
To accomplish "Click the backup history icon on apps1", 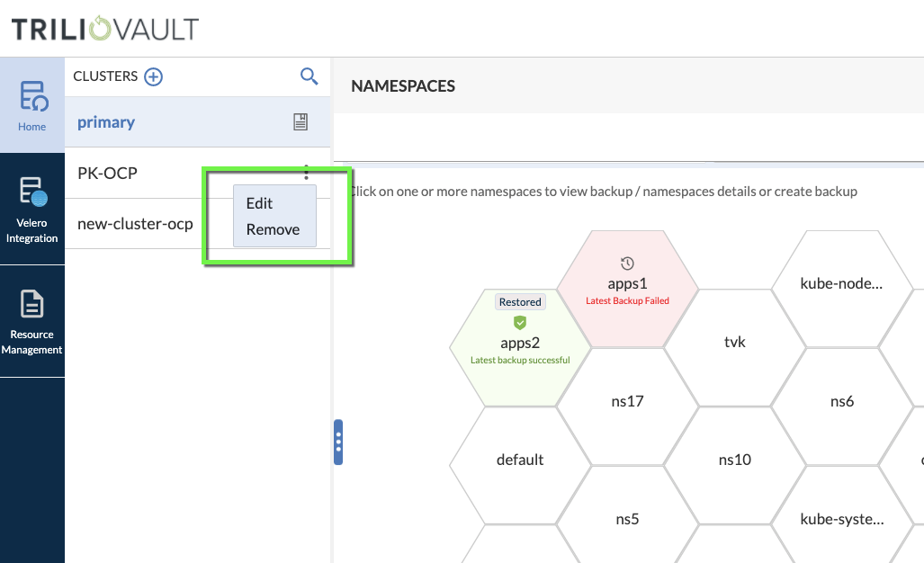I will (x=628, y=264).
